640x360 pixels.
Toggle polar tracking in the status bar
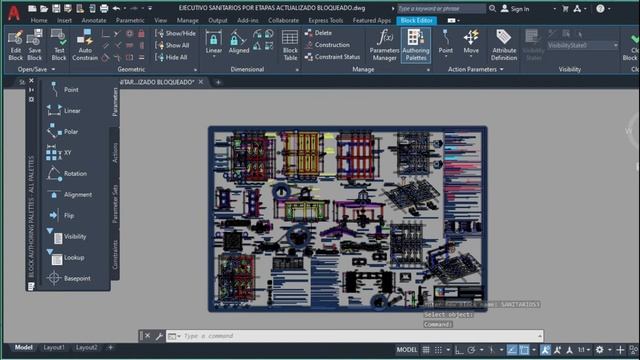tap(471, 350)
